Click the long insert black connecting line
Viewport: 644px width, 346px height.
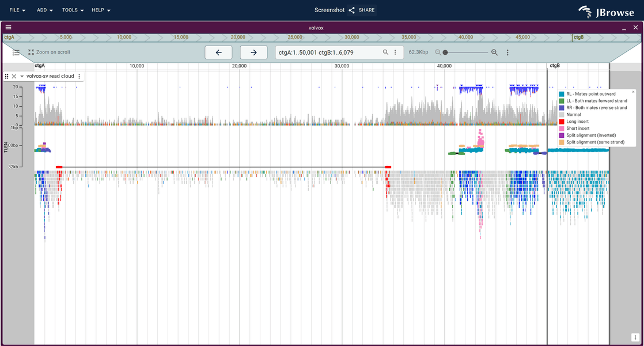click(224, 167)
